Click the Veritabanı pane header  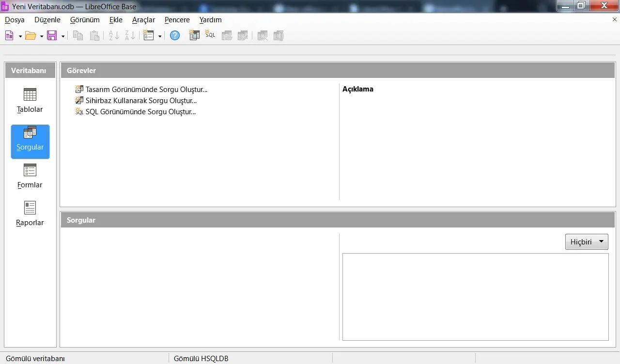(x=30, y=70)
